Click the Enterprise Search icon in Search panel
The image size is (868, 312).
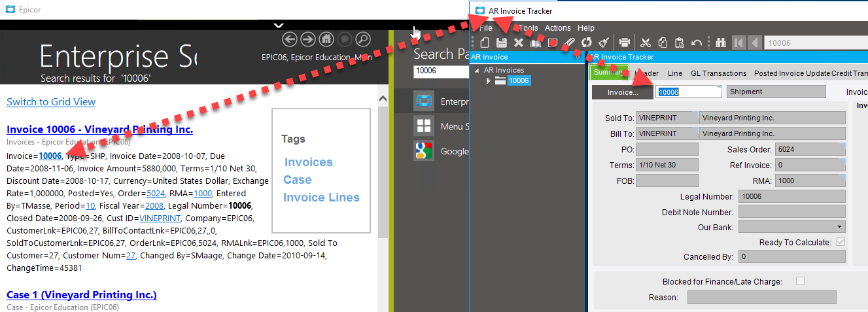click(x=424, y=101)
